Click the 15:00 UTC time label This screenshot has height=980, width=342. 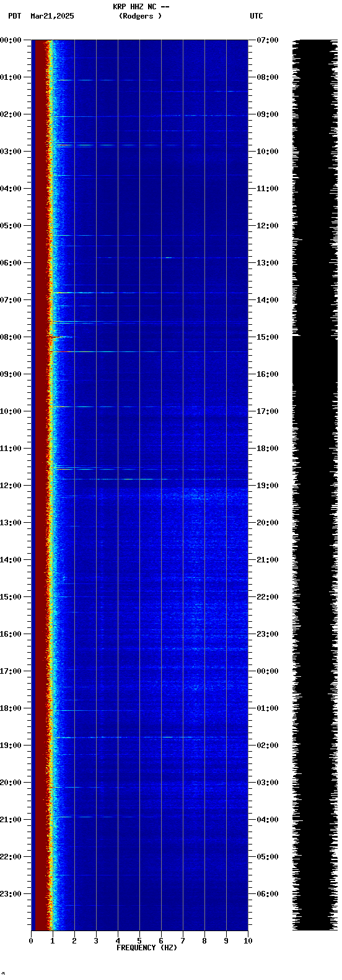[267, 337]
